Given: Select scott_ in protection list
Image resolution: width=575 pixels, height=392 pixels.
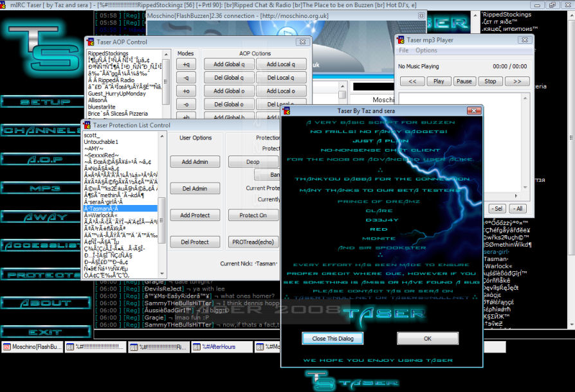Looking at the screenshot, I should click(x=120, y=135).
